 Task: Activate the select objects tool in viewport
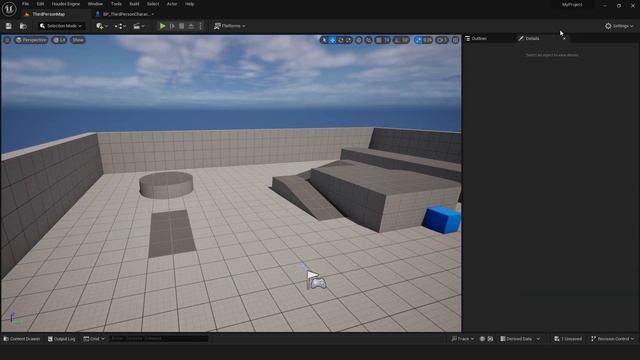[324, 40]
